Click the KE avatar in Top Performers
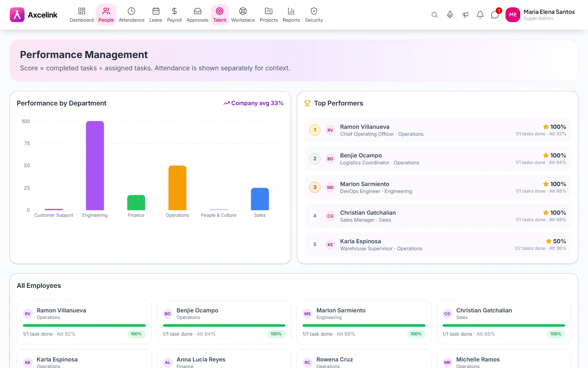Image resolution: width=588 pixels, height=368 pixels. pyautogui.click(x=330, y=245)
